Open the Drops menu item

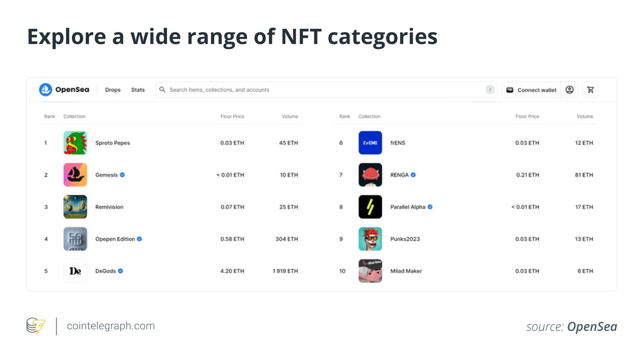click(113, 90)
